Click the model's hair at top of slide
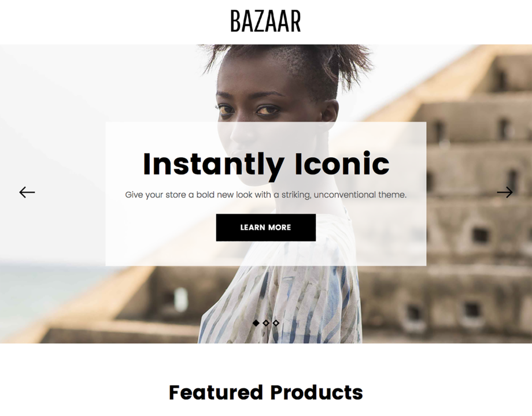The height and width of the screenshot is (416, 532). click(x=289, y=61)
